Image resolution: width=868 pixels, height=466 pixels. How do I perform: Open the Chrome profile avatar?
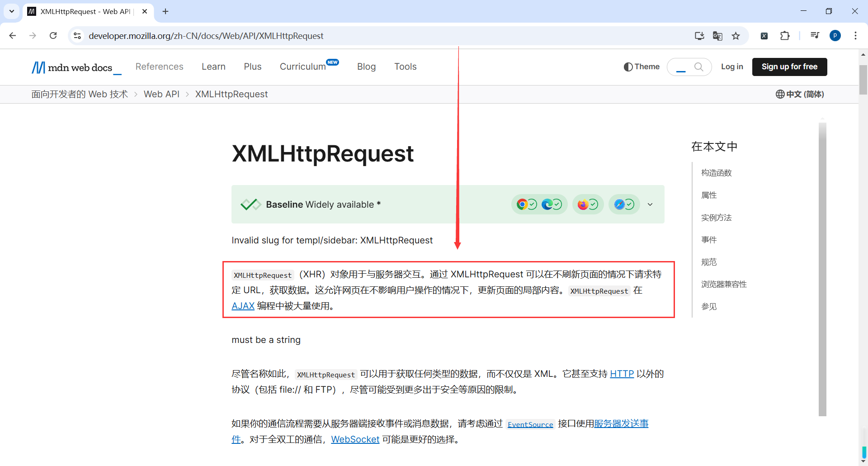click(835, 36)
